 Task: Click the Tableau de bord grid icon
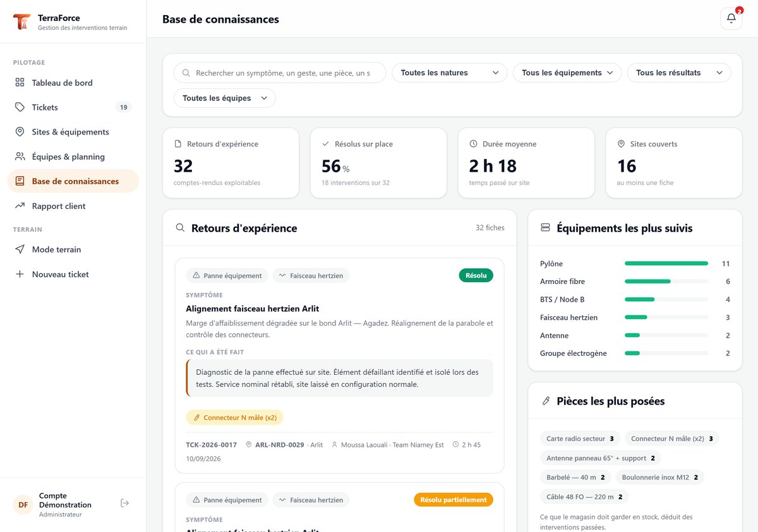pos(20,83)
